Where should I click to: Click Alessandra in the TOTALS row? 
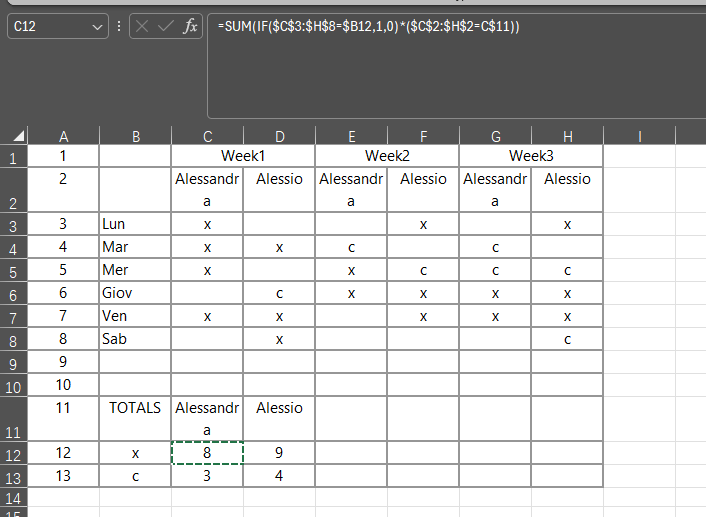point(207,418)
